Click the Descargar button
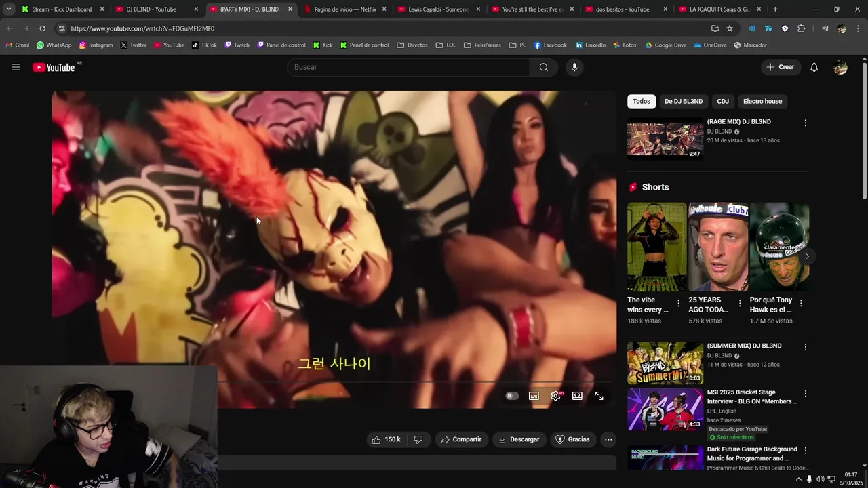This screenshot has height=488, width=868. coord(519,439)
